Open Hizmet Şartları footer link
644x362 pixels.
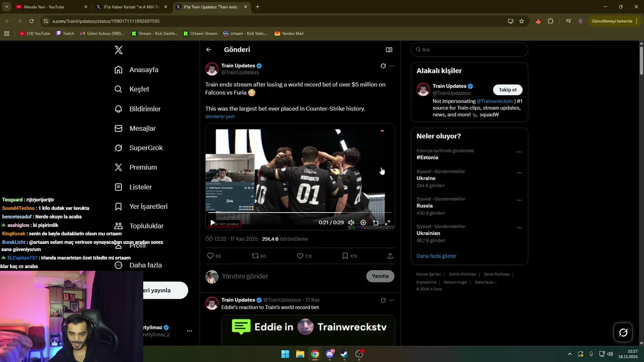pyautogui.click(x=429, y=275)
